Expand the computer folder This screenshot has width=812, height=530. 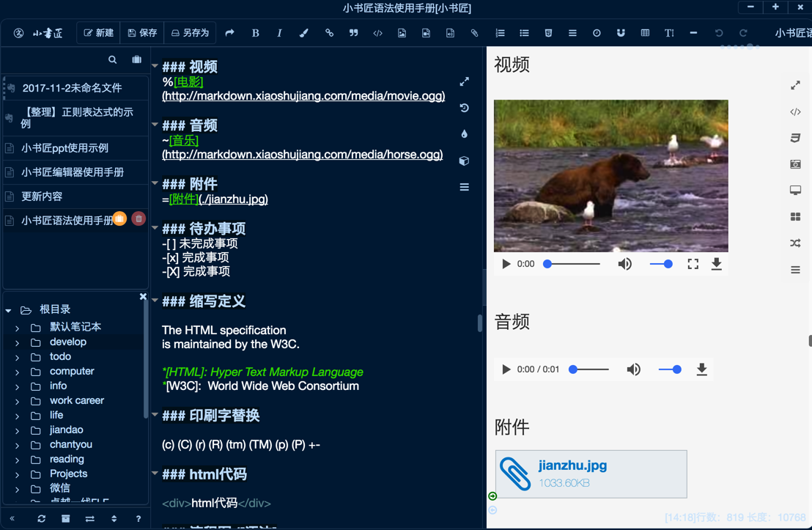tap(17, 372)
